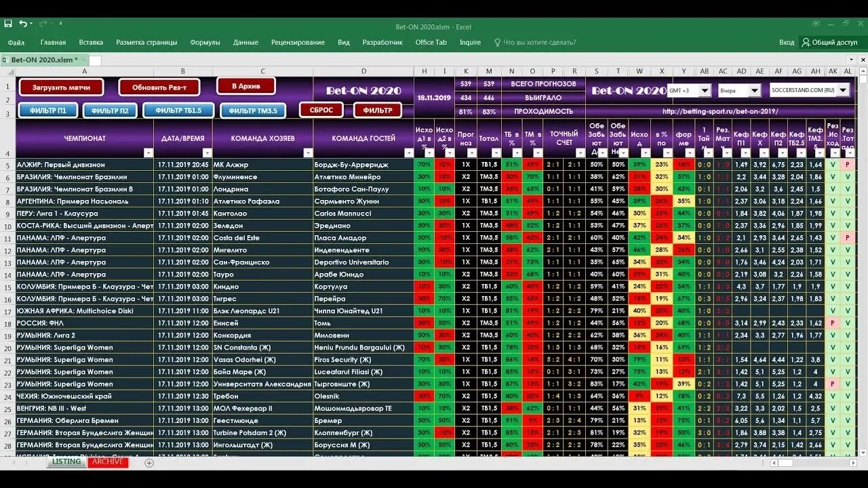
Task: Switch to the ARCHIVE sheet tab
Action: pyautogui.click(x=108, y=462)
